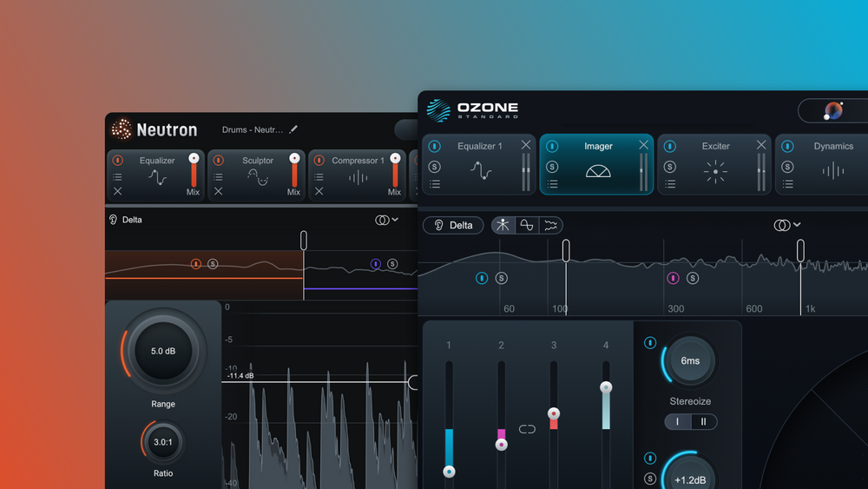The width and height of the screenshot is (868, 489).
Task: Open Ozone channel mode dropdown
Action: [787, 225]
